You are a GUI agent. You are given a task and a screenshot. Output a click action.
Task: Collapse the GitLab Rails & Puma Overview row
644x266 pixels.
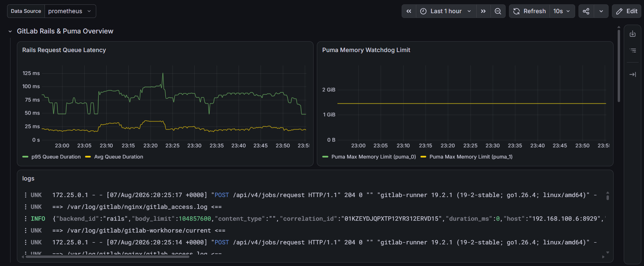10,31
